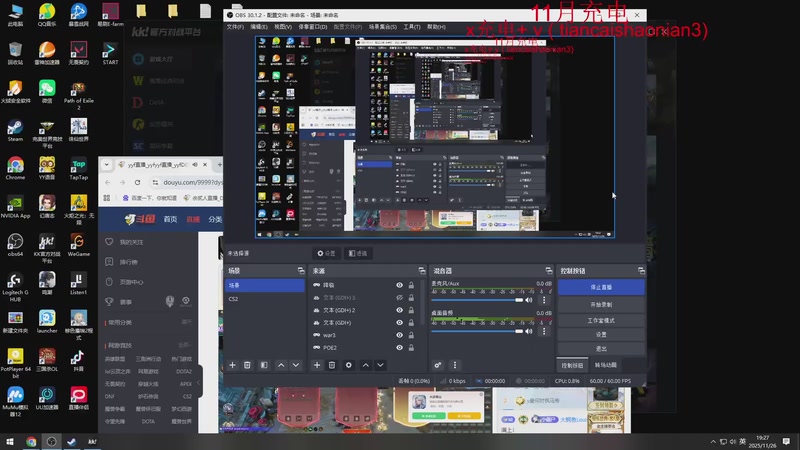Open audio mixer menu dots at panel bottom
The image size is (800, 450).
coord(455,365)
